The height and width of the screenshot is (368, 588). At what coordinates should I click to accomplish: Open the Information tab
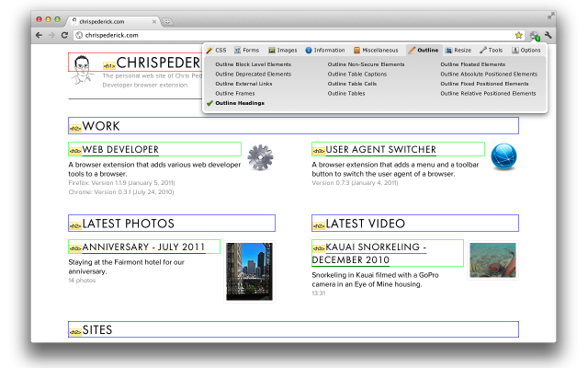(325, 50)
